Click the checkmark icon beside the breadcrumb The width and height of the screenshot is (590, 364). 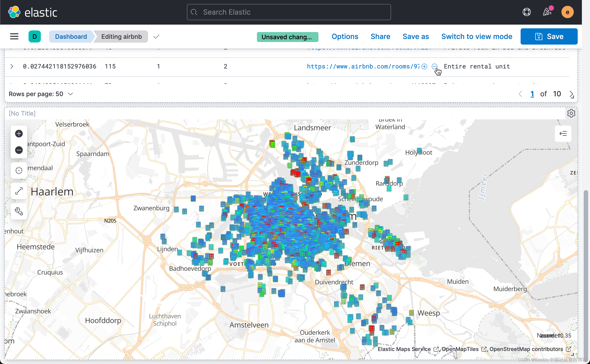(x=156, y=37)
